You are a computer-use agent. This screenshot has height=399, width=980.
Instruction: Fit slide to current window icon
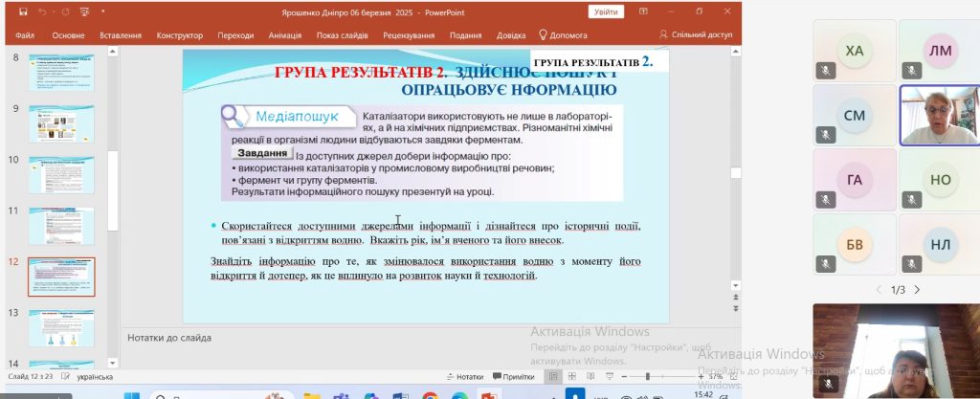[733, 377]
